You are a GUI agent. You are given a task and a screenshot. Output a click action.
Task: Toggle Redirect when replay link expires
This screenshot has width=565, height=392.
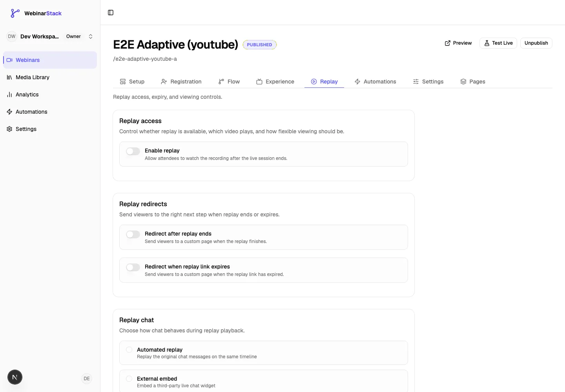[x=133, y=267]
